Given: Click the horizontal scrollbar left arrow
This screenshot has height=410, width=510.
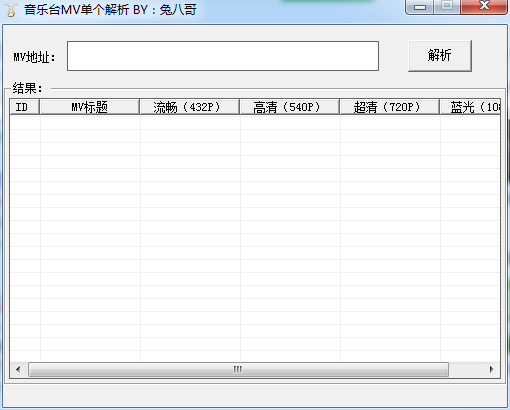Looking at the screenshot, I should (18, 369).
